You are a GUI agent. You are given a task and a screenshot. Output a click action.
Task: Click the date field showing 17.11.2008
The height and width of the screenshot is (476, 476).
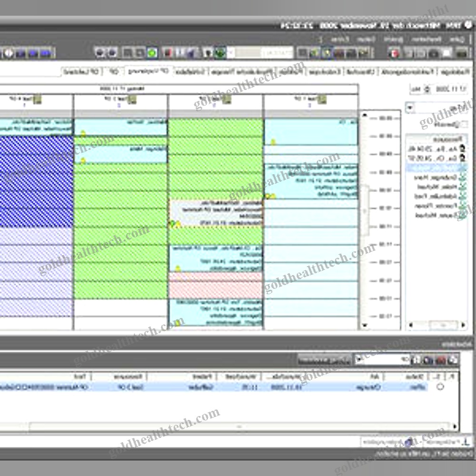pyautogui.click(x=451, y=89)
